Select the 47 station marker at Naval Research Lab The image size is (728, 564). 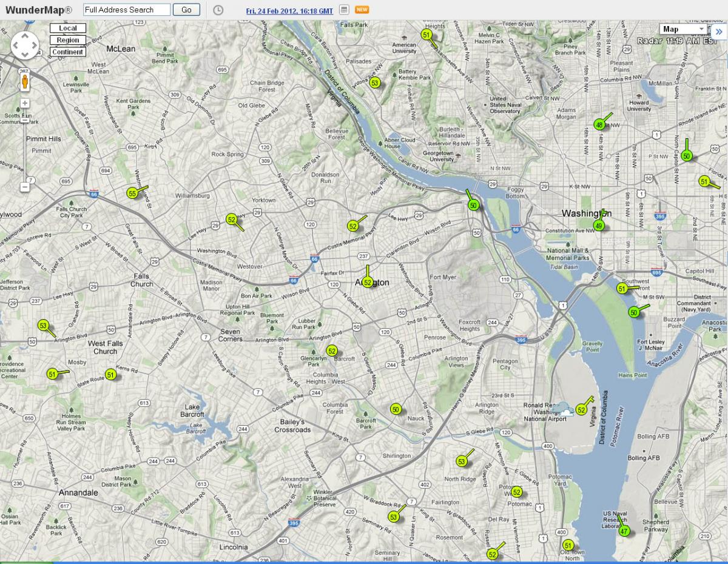click(x=624, y=531)
